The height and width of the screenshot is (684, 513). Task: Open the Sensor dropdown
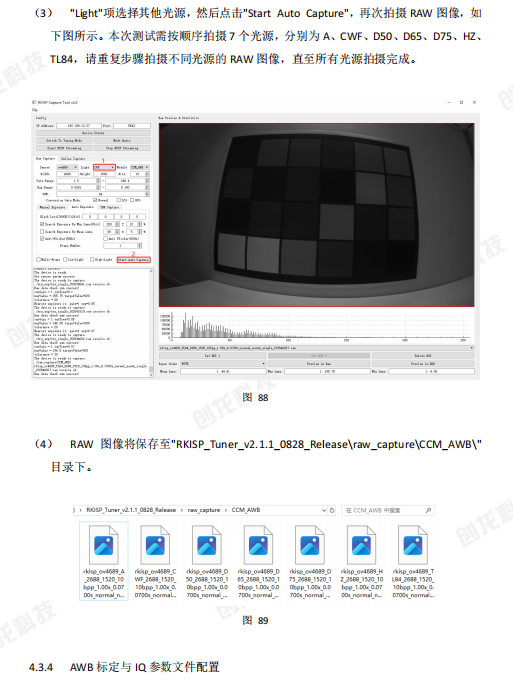pyautogui.click(x=67, y=167)
